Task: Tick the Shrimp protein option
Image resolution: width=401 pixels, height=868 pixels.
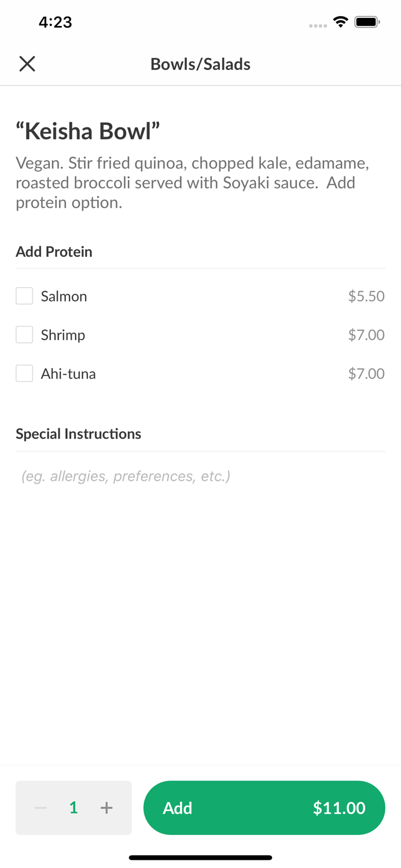Action: click(x=24, y=334)
